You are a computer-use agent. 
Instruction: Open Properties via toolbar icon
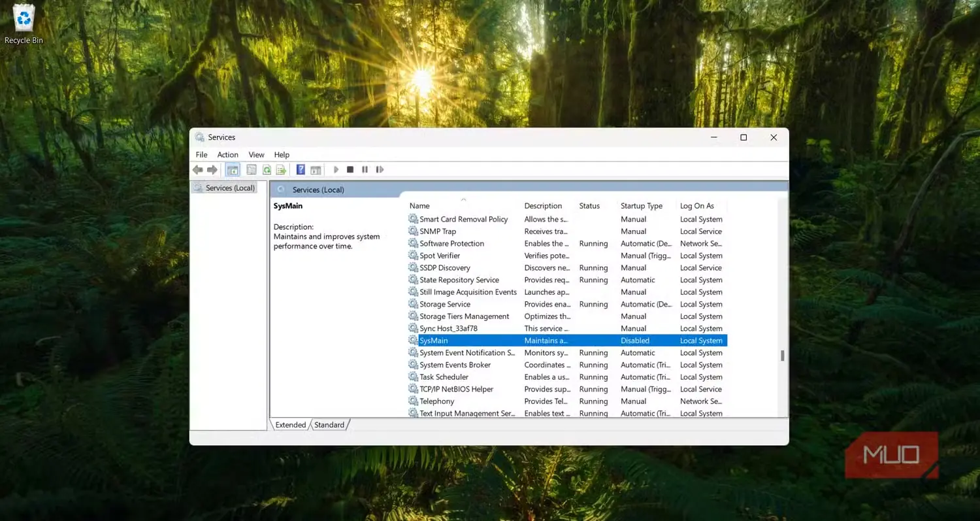click(x=252, y=170)
